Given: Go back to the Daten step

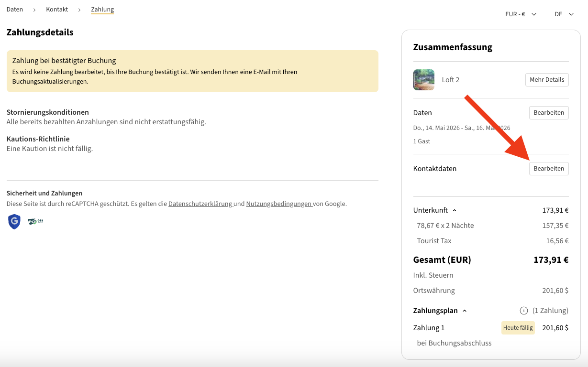Looking at the screenshot, I should click(15, 10).
